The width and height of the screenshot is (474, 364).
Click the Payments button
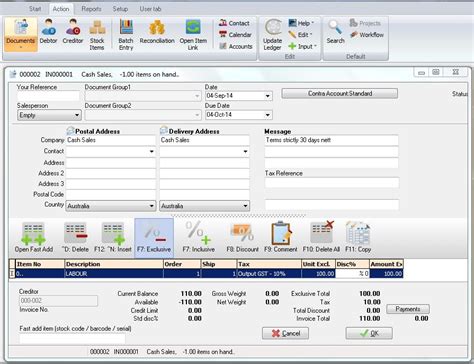(408, 309)
